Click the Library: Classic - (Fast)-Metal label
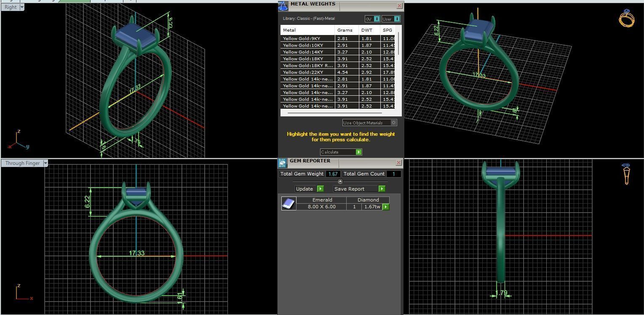The height and width of the screenshot is (315, 644). coord(309,19)
